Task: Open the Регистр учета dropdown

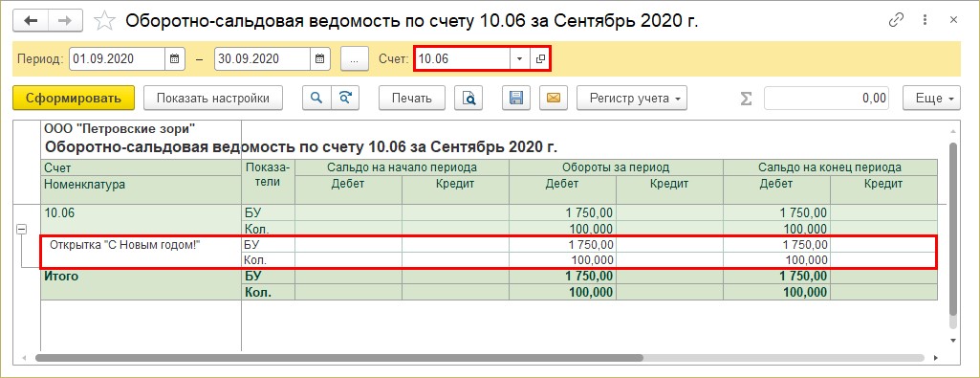Action: point(631,98)
